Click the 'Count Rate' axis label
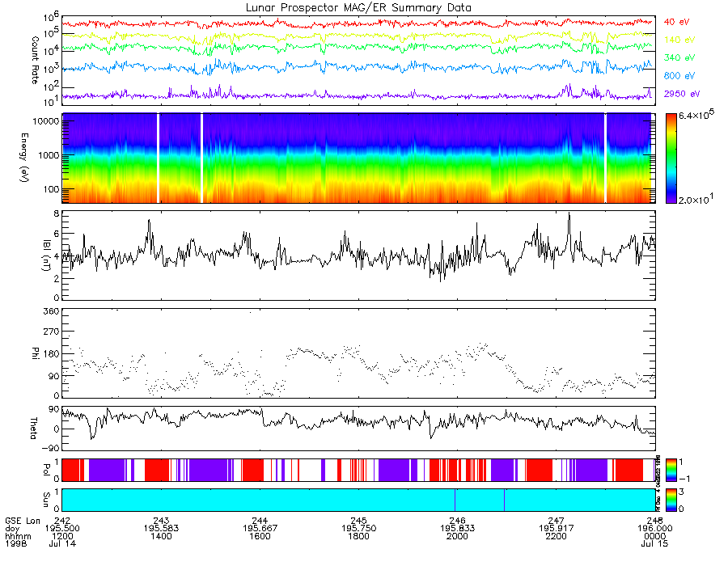 (35, 60)
